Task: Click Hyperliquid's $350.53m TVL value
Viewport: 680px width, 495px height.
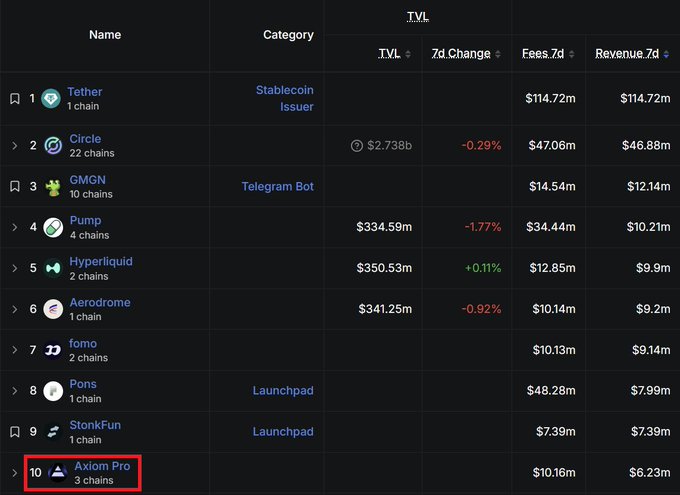Action: tap(384, 268)
